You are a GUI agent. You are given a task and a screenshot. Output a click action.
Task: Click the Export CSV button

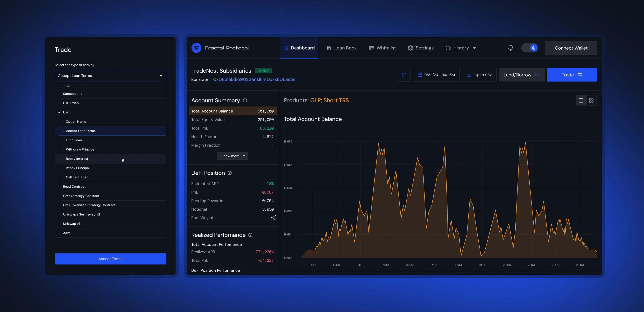click(479, 75)
